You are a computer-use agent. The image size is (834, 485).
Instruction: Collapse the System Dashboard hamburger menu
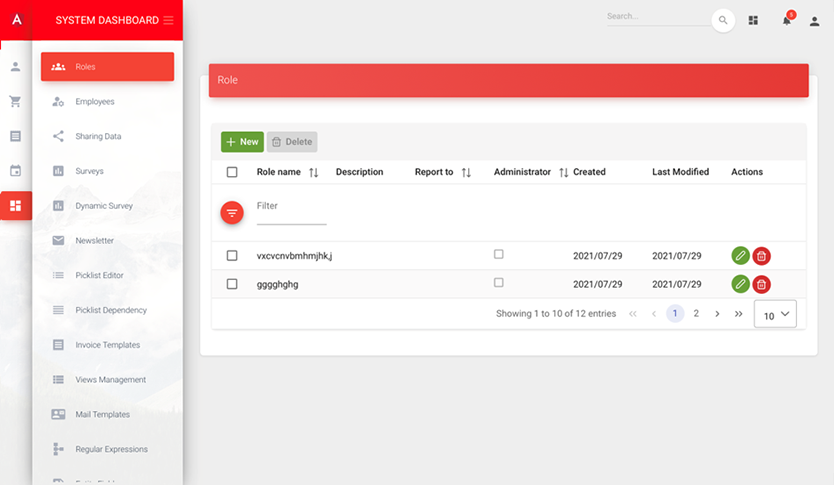[x=168, y=20]
